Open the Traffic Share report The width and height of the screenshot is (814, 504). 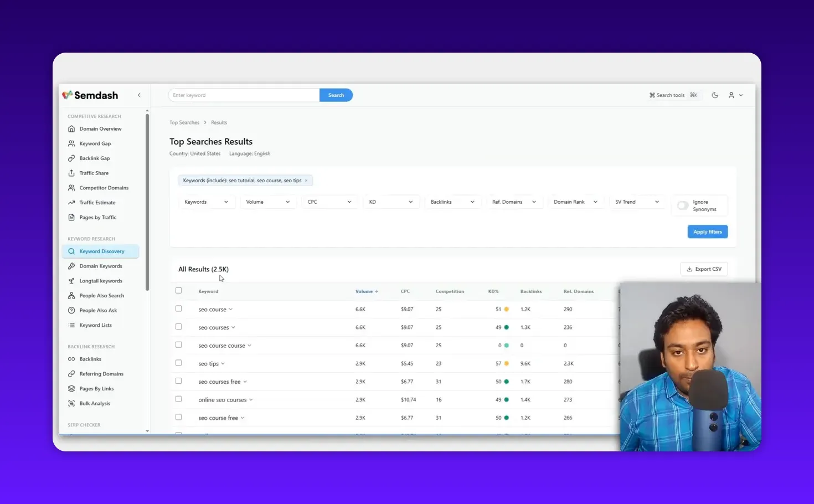tap(93, 173)
